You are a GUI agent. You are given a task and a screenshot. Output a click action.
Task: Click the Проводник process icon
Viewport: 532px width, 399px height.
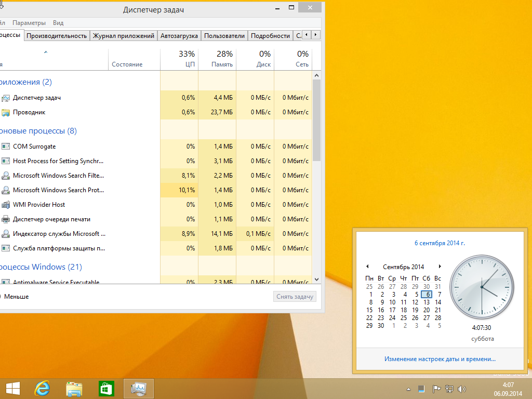click(x=6, y=112)
